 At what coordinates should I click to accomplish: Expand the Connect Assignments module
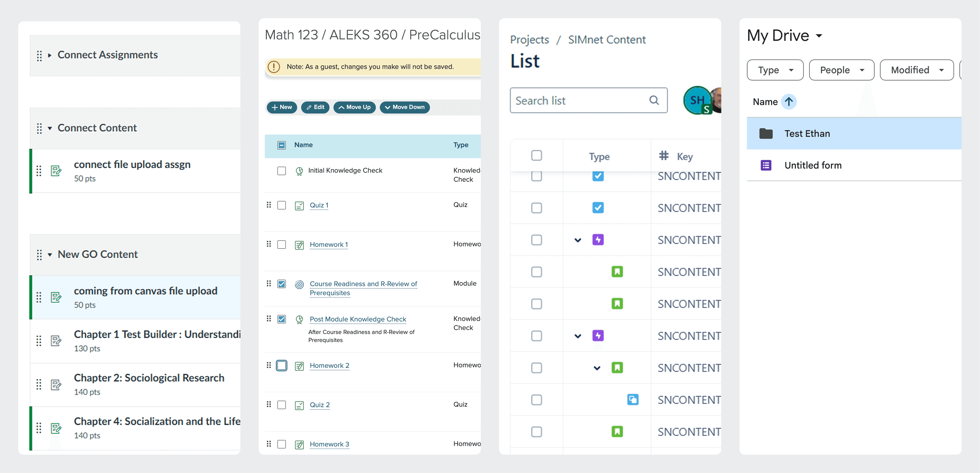pos(50,55)
